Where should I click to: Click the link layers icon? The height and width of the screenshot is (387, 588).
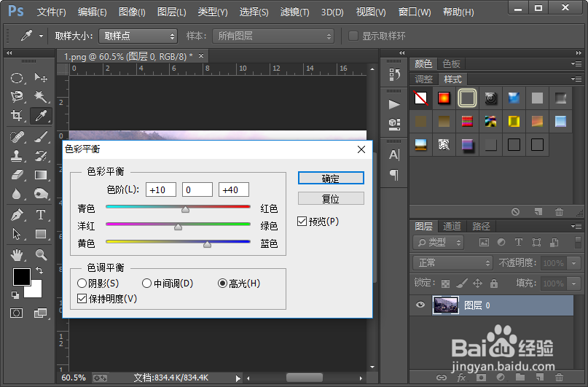coord(442,378)
